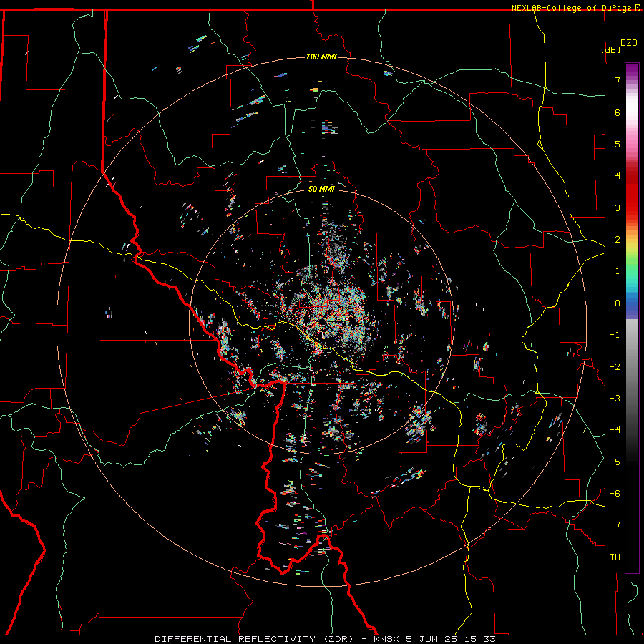
Task: Click the TH label on the color scale
Action: [615, 557]
